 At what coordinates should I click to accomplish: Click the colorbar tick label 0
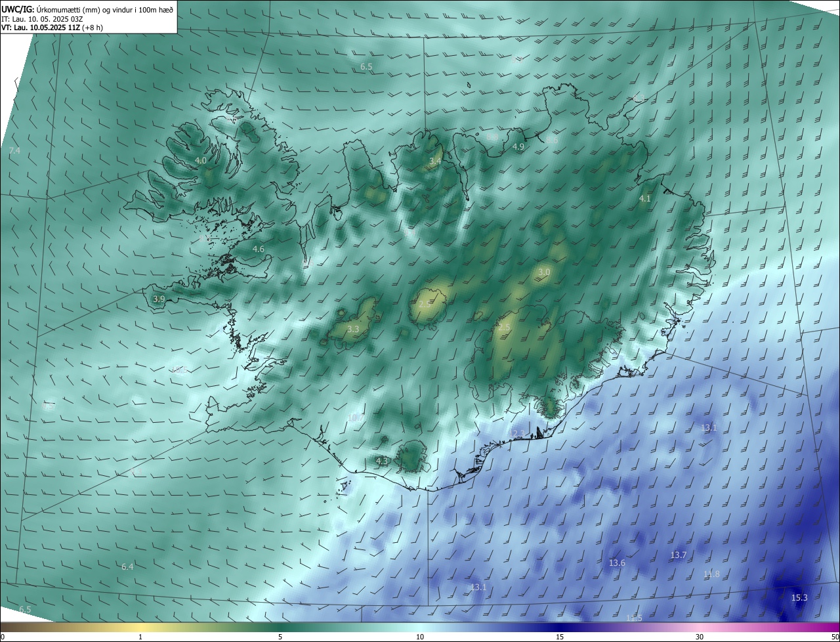tap(3, 637)
